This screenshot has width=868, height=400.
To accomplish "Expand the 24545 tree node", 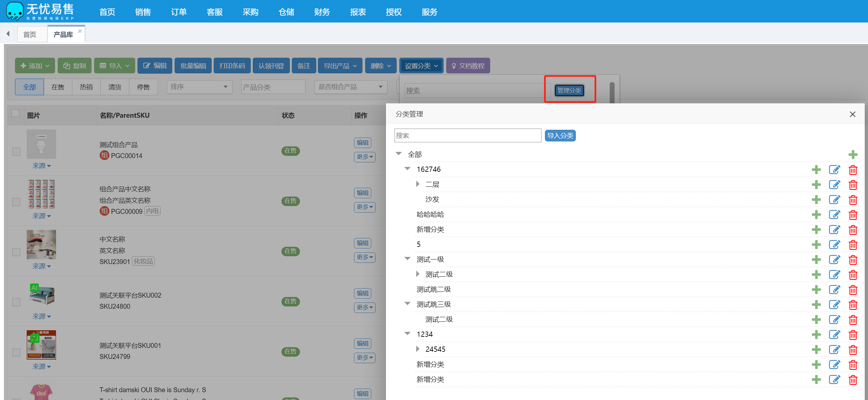I will 418,349.
